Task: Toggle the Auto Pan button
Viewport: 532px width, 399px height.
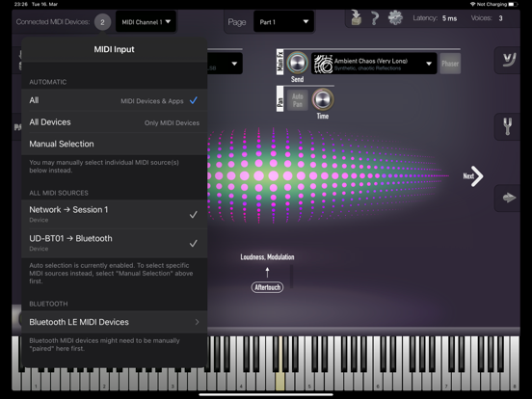Action: point(298,100)
